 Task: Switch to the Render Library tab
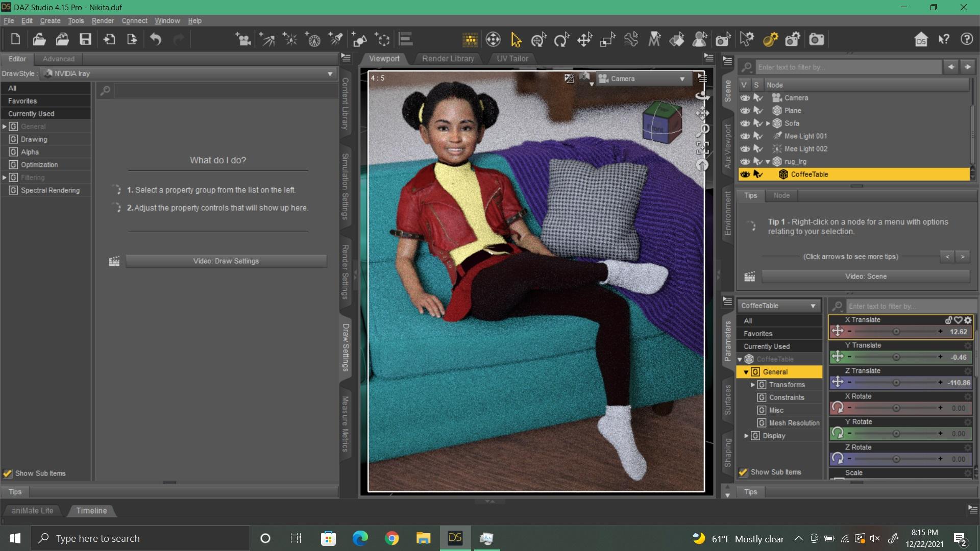448,59
